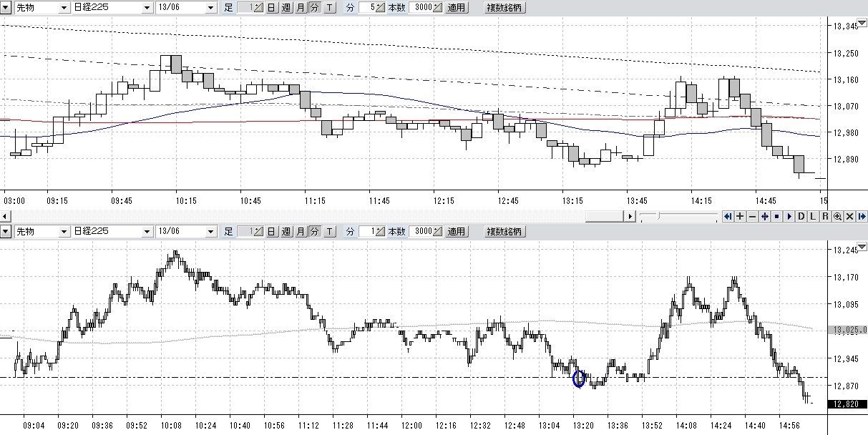This screenshot has height=435, width=868.
Task: Select 分 minute timeframe in lower toolbar
Action: pyautogui.click(x=313, y=232)
